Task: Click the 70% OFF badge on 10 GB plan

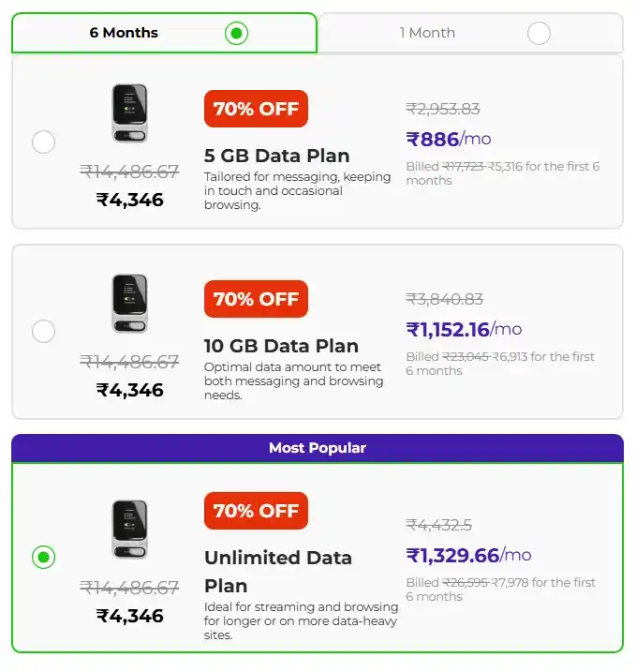Action: pyautogui.click(x=256, y=299)
